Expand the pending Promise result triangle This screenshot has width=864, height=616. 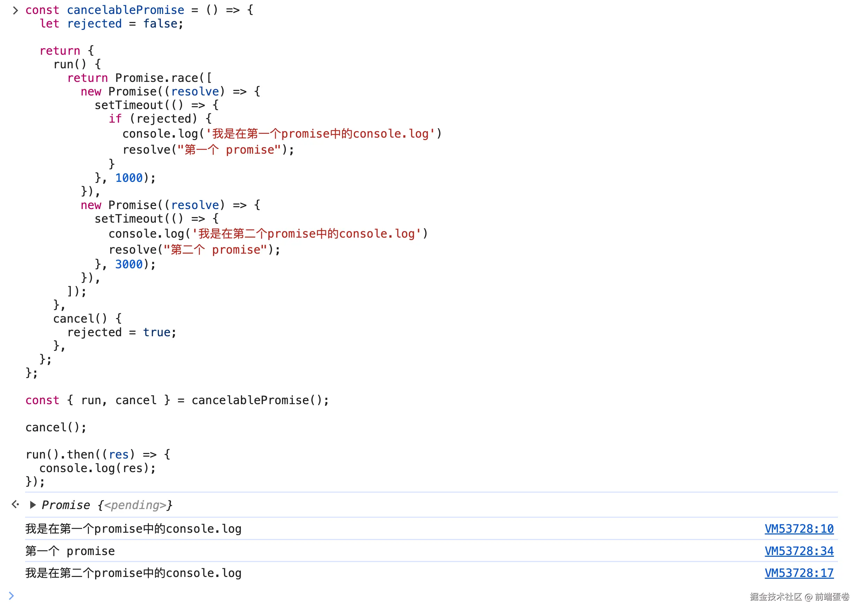[33, 505]
